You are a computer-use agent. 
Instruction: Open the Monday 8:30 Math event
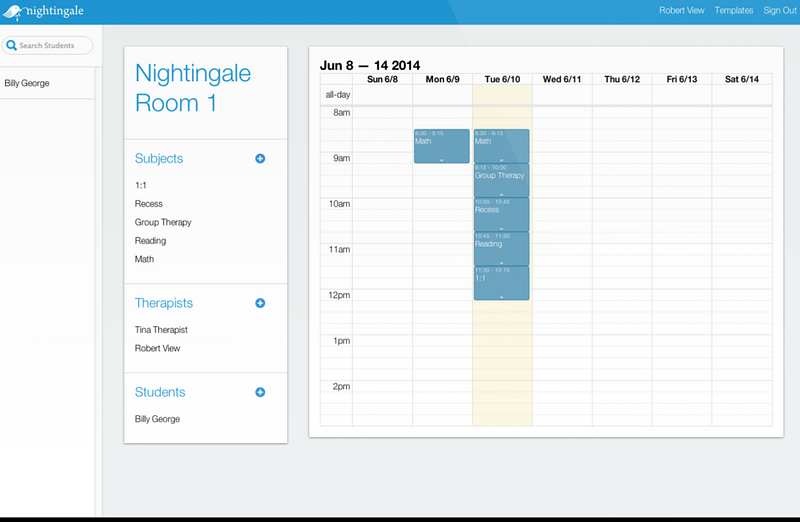pyautogui.click(x=442, y=146)
